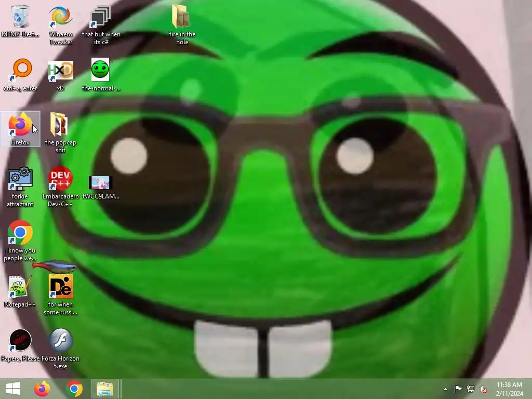532x399 pixels.
Task: Select the tWCC9LAM... image file
Action: coord(101,187)
